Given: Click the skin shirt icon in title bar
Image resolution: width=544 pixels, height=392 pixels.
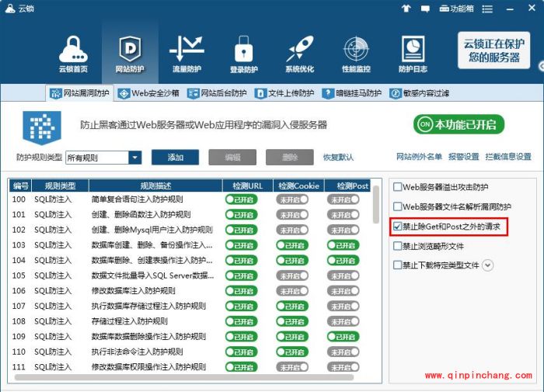Looking at the screenshot, I should tap(406, 9).
